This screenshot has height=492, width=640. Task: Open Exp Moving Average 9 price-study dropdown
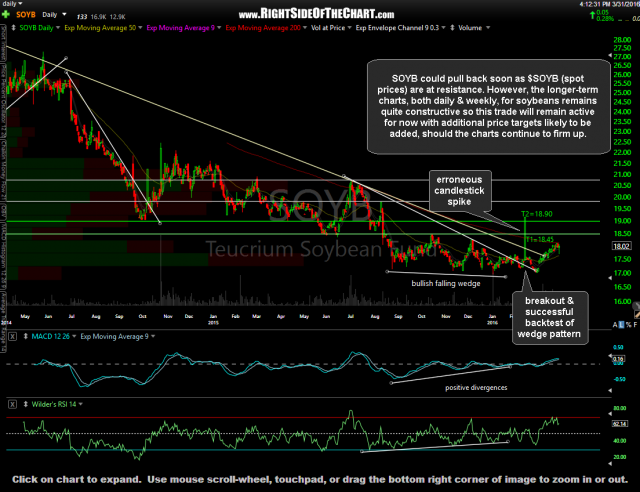219,28
